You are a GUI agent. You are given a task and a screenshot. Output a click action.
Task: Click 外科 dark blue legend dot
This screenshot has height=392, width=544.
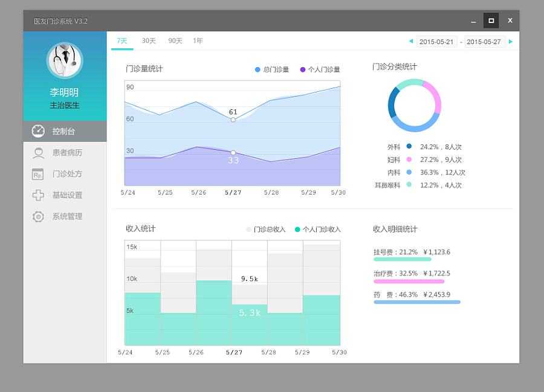[409, 146]
